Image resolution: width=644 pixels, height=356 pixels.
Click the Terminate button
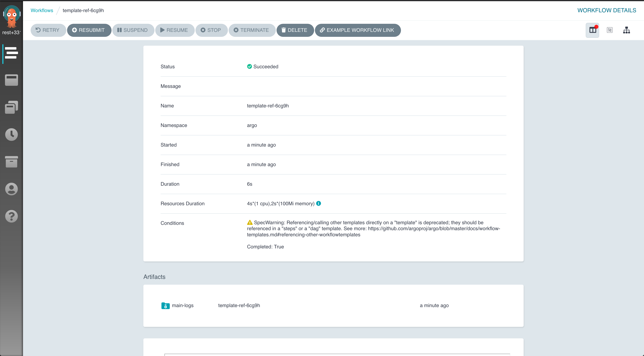tap(252, 30)
